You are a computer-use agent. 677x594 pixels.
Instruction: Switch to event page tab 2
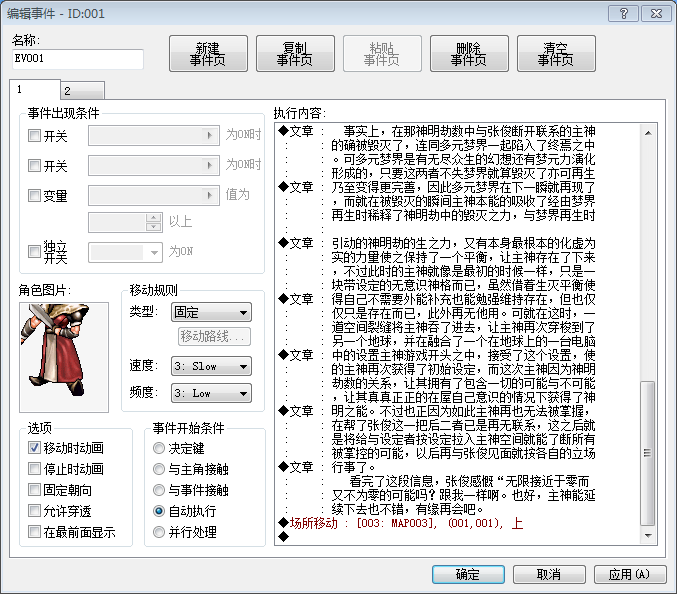point(82,91)
